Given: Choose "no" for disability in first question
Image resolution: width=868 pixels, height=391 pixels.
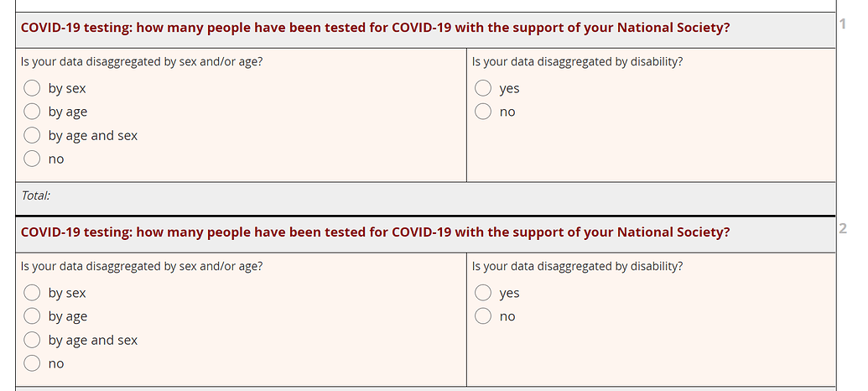Looking at the screenshot, I should [x=483, y=112].
